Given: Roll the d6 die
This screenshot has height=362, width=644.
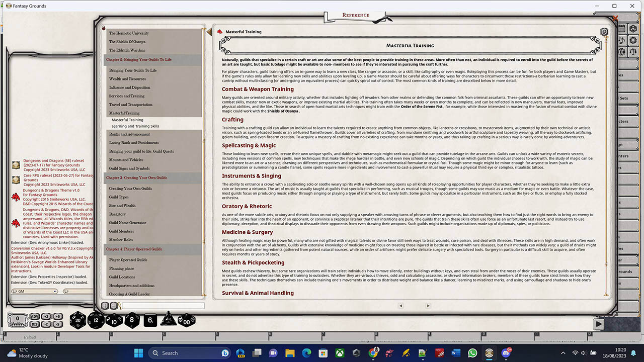Looking at the screenshot, I should click(x=150, y=320).
